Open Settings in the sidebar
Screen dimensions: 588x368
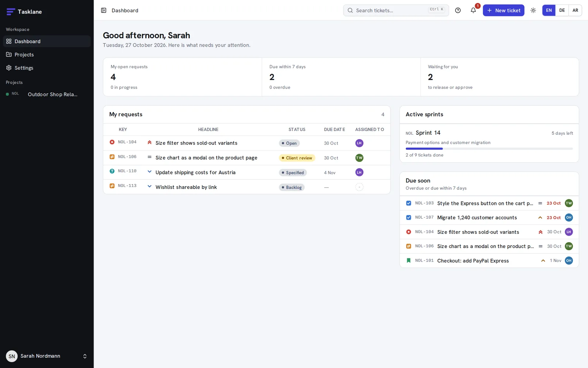click(x=47, y=68)
